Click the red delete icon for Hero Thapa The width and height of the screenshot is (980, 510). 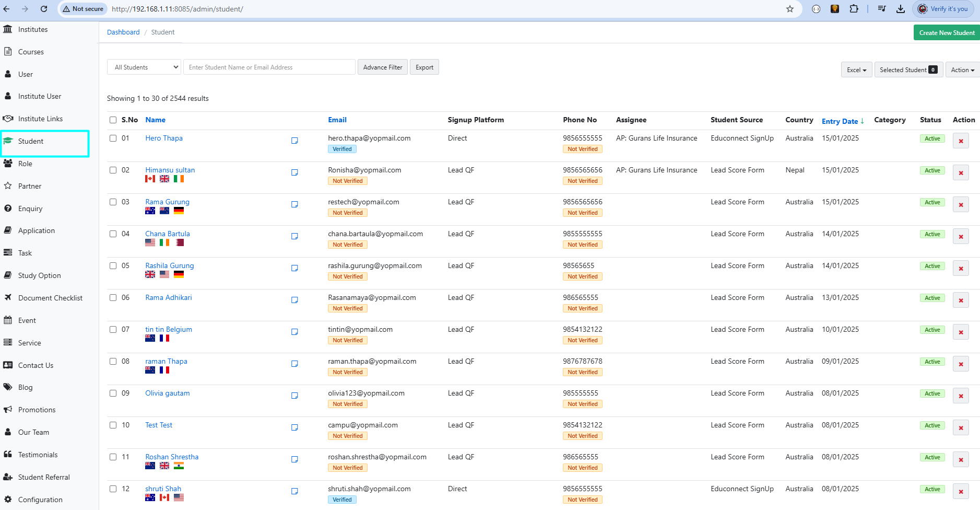pos(960,141)
